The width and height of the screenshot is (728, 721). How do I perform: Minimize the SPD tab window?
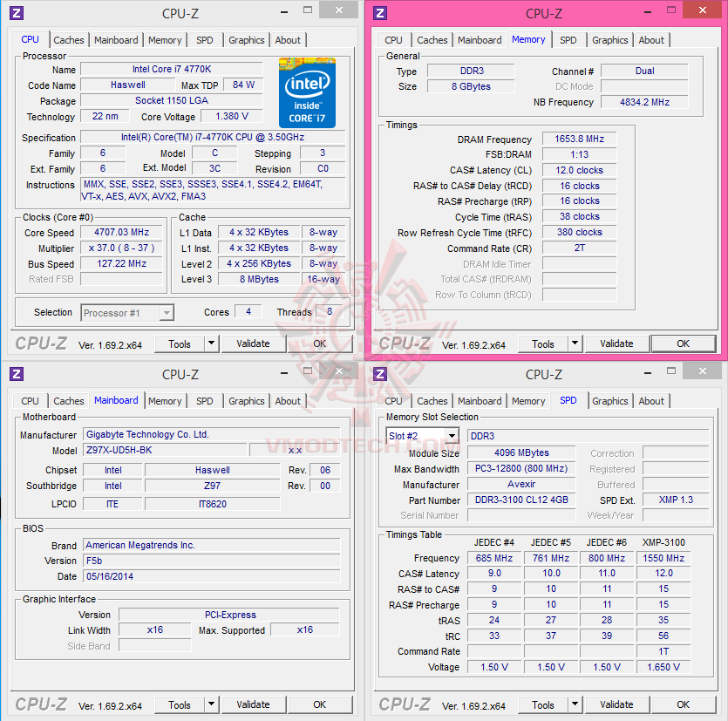click(x=648, y=373)
